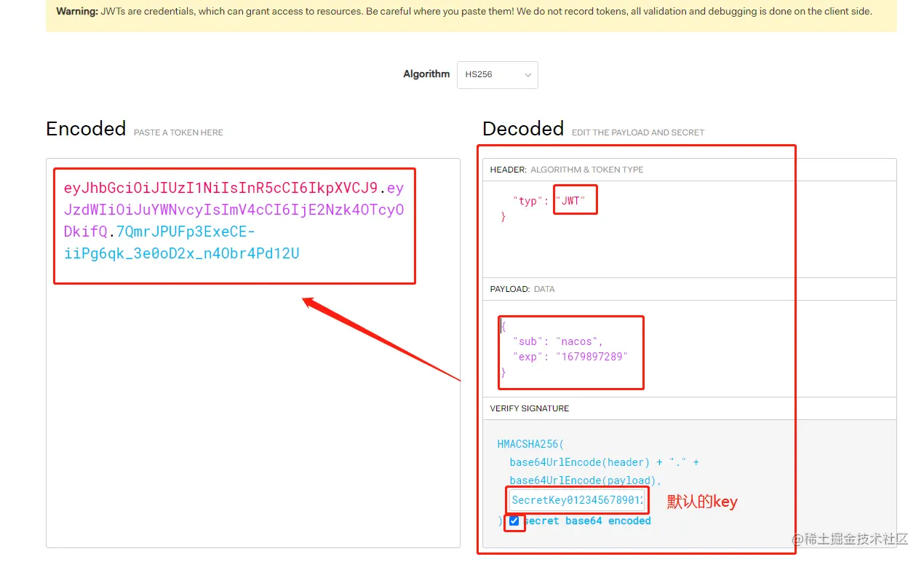Screen dimensions: 924x562
Task: Click the "VERIFY SIGNATURE" section label
Action: point(530,408)
